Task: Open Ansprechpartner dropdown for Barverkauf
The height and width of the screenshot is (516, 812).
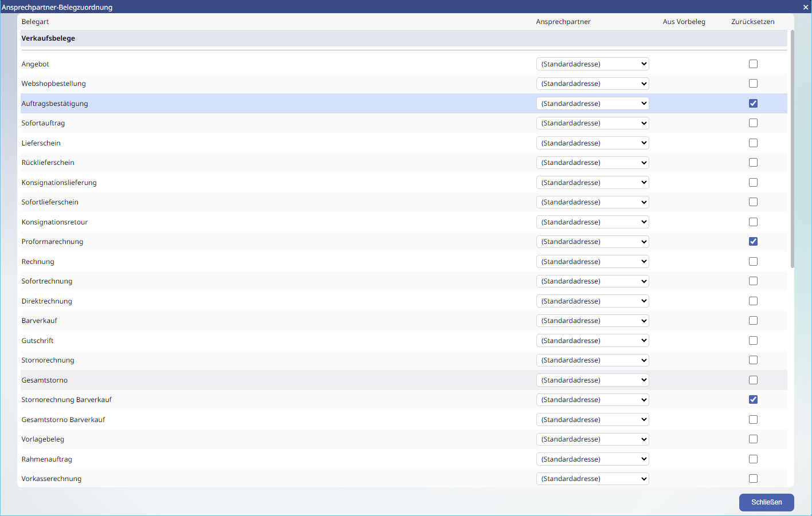Action: pyautogui.click(x=593, y=321)
